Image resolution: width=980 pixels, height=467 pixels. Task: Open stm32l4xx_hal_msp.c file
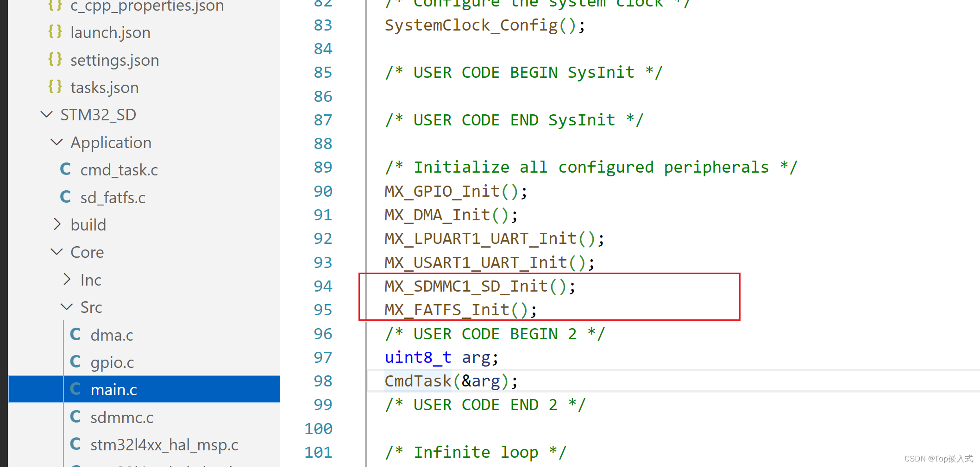(164, 445)
